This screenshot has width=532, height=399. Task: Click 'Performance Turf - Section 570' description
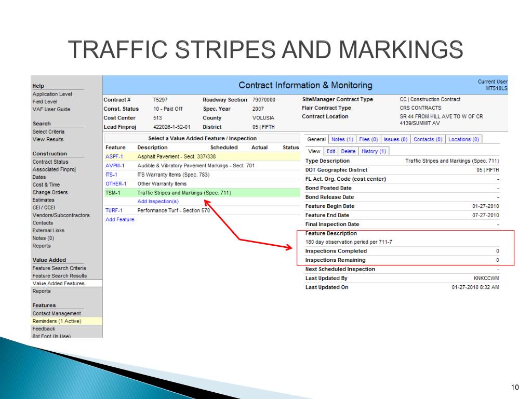tap(174, 210)
